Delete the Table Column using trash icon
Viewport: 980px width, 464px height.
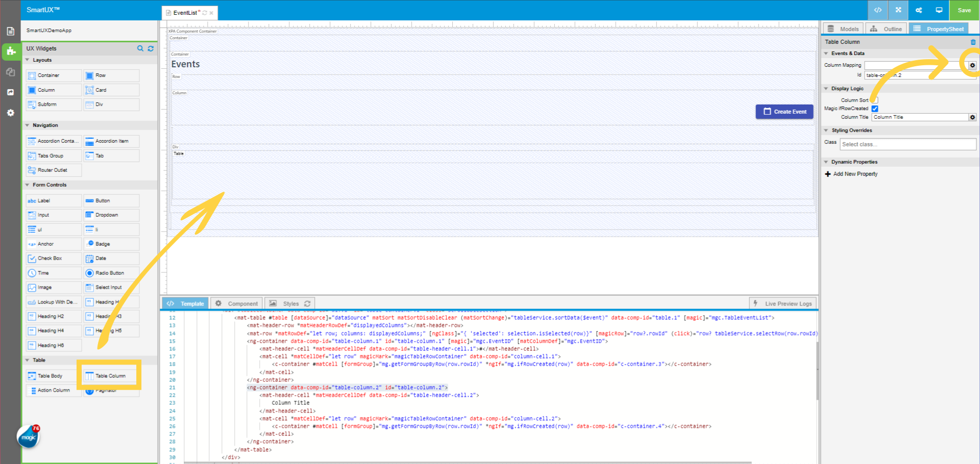971,41
